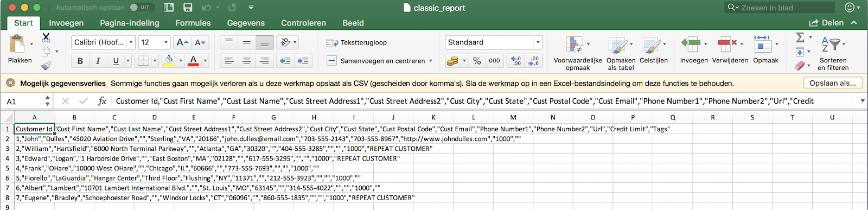Click the Tekstterugloop wrap text button
Viewport: 868px width, 210px height.
click(x=356, y=42)
